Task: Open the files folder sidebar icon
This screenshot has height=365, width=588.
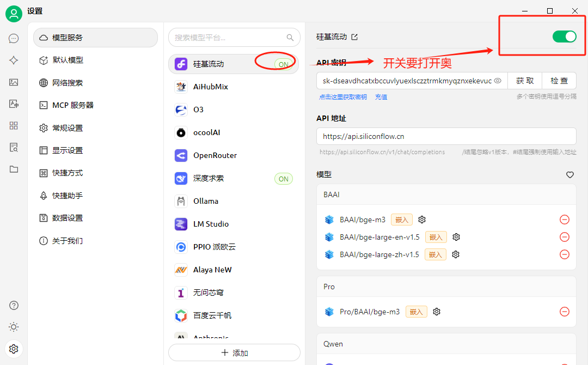Action: (14, 169)
